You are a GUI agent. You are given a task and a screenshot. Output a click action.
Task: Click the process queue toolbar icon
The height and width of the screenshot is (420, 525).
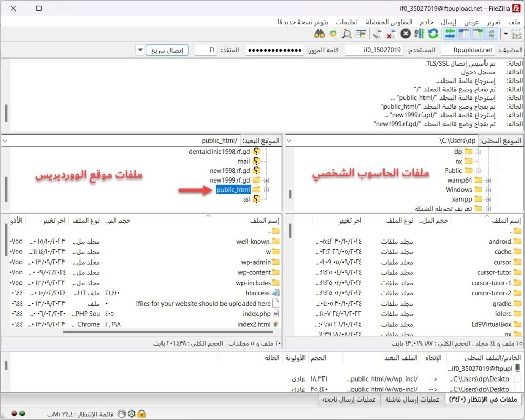[419, 33]
